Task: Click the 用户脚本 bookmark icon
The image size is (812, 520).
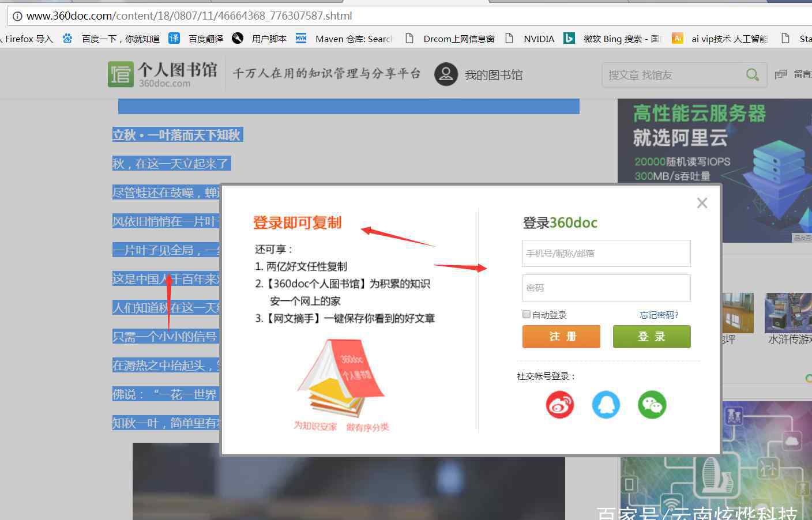Action: pos(238,39)
